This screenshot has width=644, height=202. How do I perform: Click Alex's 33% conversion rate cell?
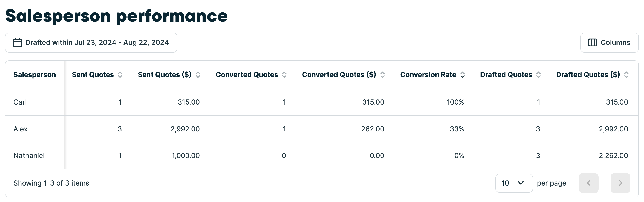(457, 129)
